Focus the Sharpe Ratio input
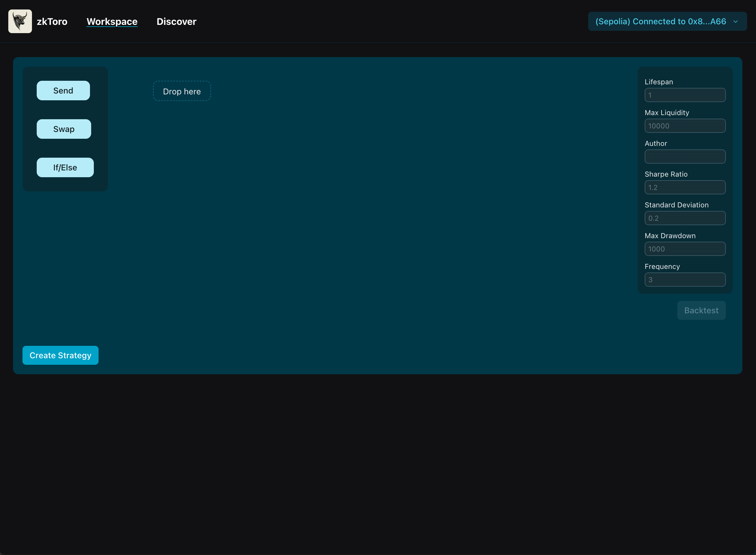 pyautogui.click(x=685, y=188)
